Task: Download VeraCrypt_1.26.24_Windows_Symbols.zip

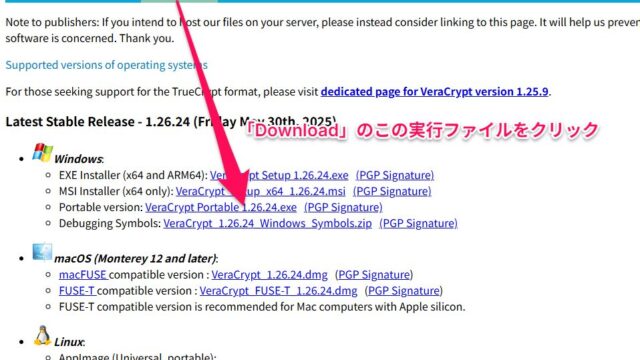Action: coord(267,223)
